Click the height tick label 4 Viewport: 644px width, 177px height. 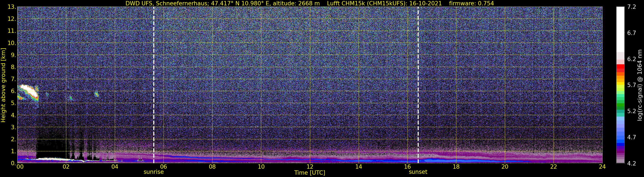coord(13,115)
